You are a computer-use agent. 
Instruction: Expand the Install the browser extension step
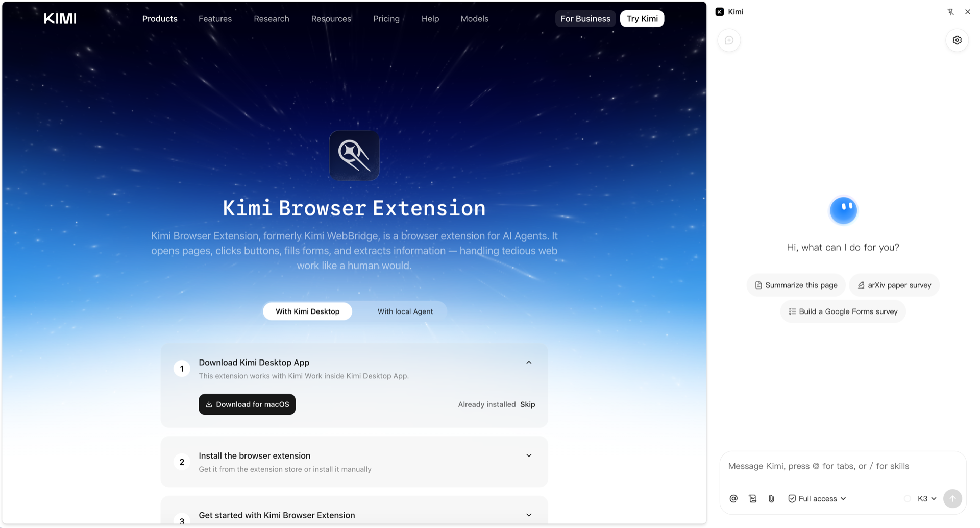pos(529,455)
